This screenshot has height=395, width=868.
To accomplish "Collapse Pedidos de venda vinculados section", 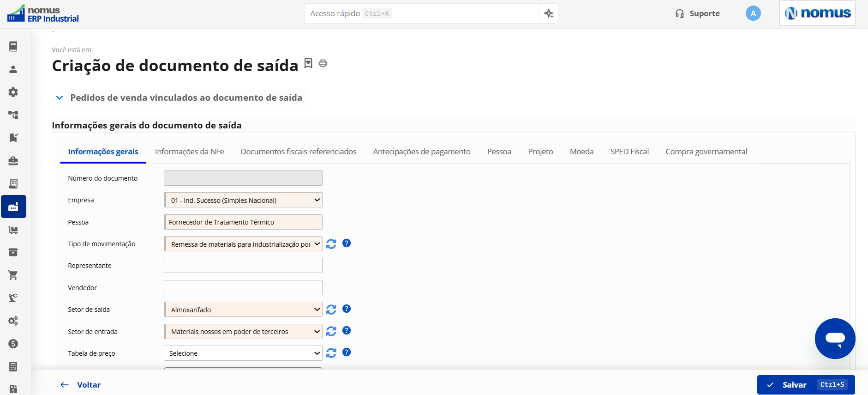I will [x=60, y=97].
